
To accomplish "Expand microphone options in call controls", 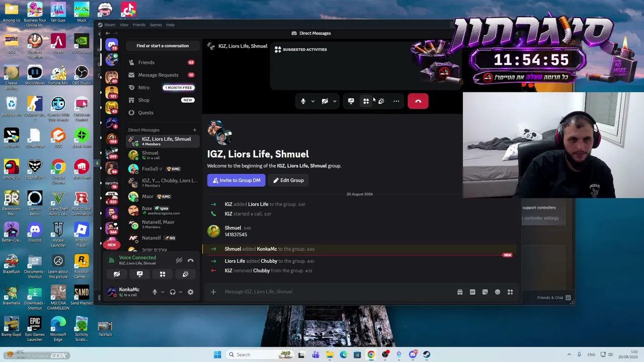I will (312, 101).
